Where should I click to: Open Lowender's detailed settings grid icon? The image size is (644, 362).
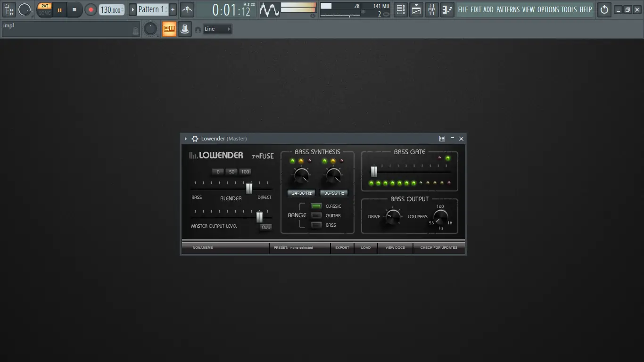click(x=442, y=138)
